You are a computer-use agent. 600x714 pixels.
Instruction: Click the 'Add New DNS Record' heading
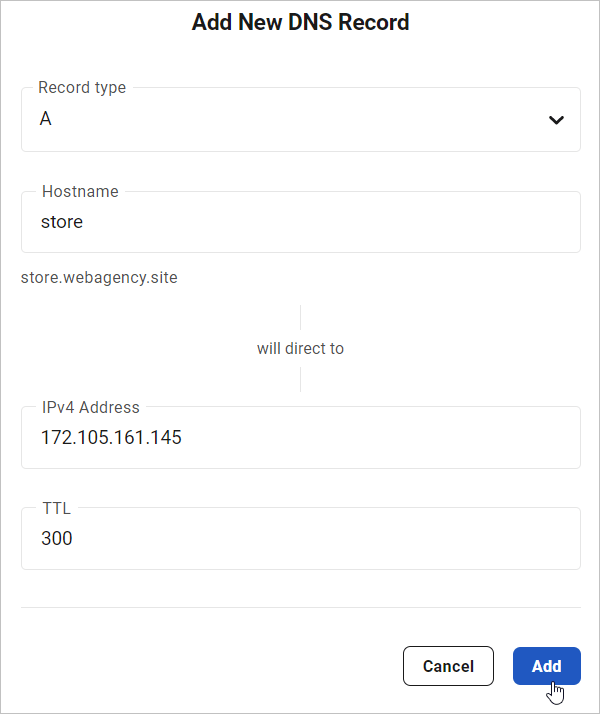click(x=300, y=22)
